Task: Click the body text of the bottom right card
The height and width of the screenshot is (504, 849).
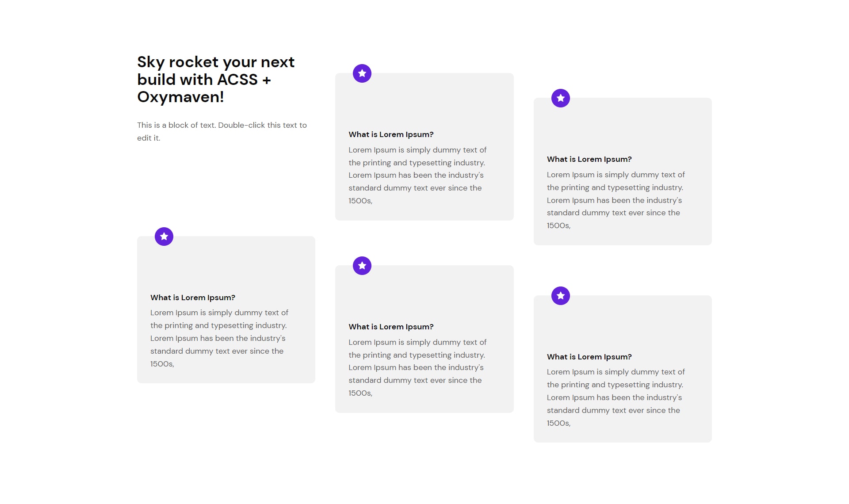Action: click(x=616, y=397)
